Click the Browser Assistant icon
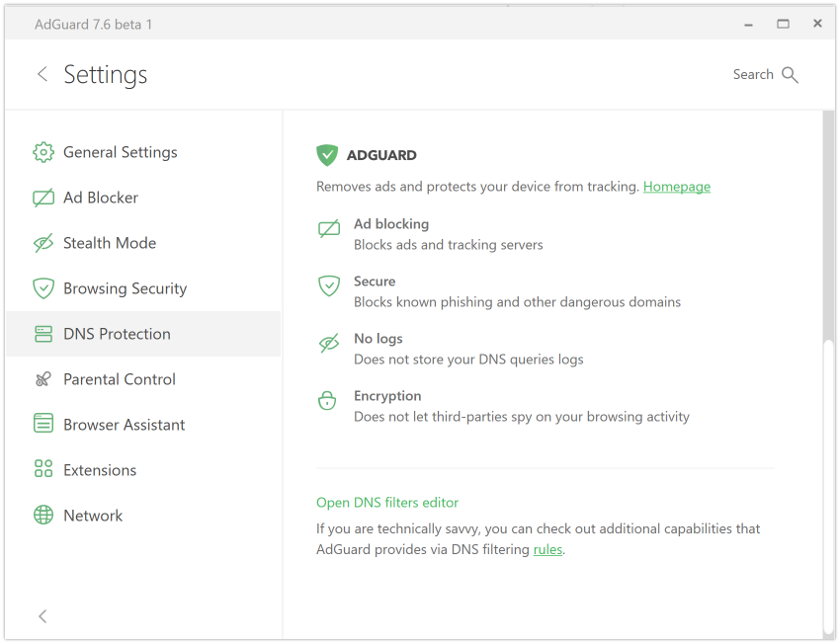840x644 pixels. tap(42, 425)
